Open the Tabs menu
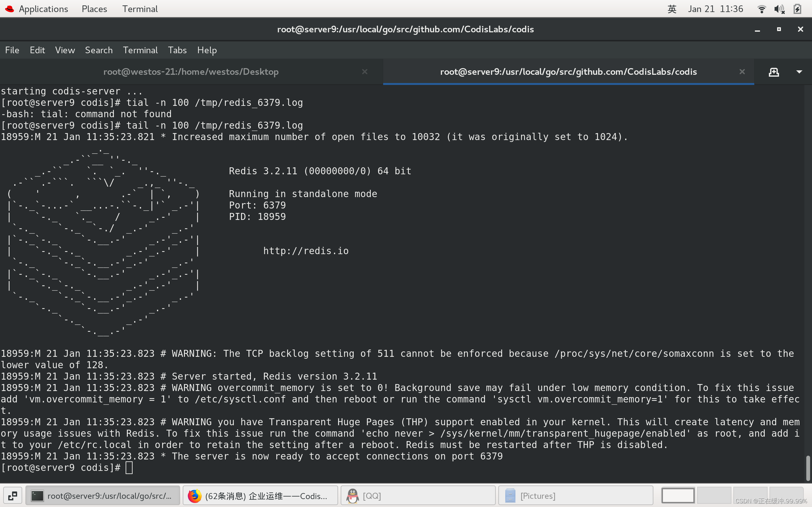The width and height of the screenshot is (812, 507). [177, 50]
